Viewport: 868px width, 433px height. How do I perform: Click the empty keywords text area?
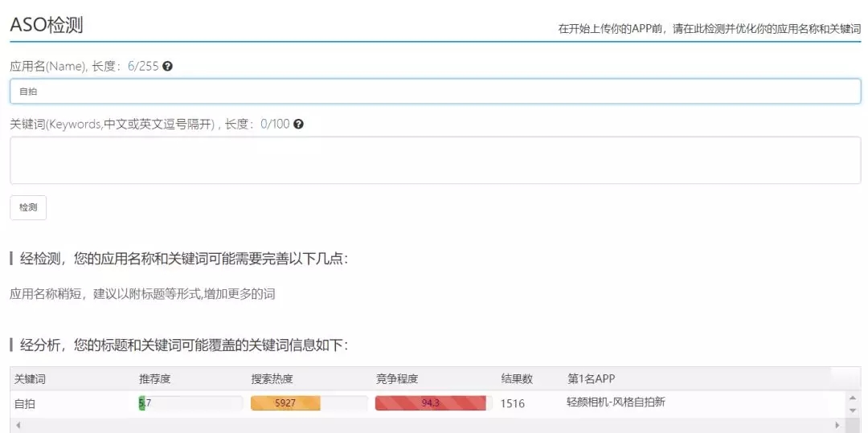(x=435, y=161)
